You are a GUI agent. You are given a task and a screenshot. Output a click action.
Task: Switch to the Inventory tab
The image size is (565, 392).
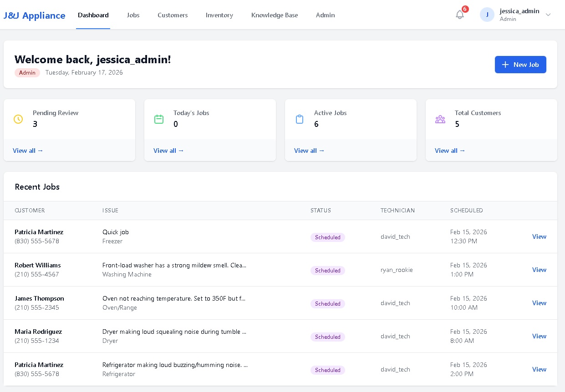219,15
